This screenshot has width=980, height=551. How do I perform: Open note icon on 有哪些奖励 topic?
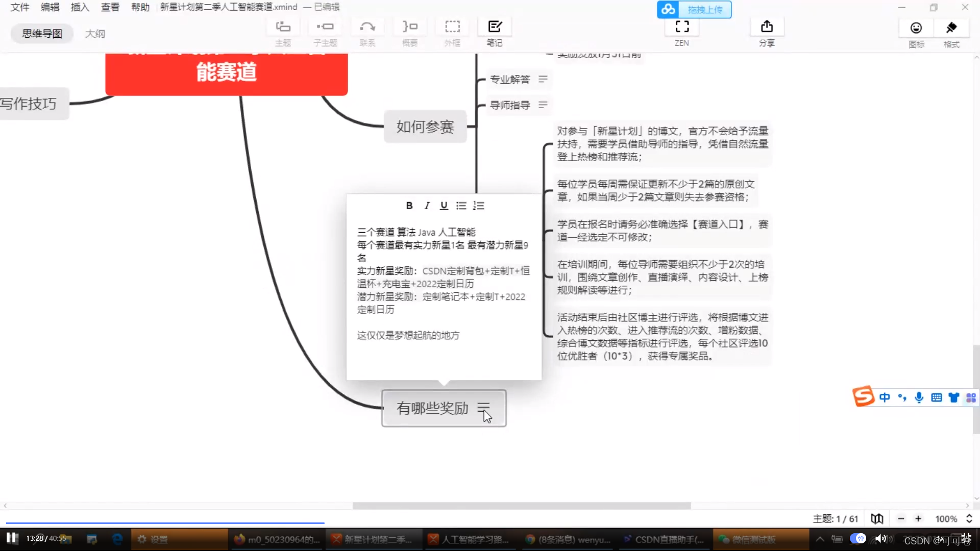[x=483, y=408]
